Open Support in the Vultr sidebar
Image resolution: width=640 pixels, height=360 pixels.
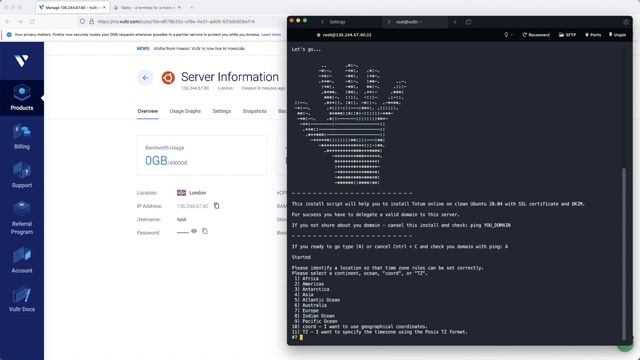(22, 175)
